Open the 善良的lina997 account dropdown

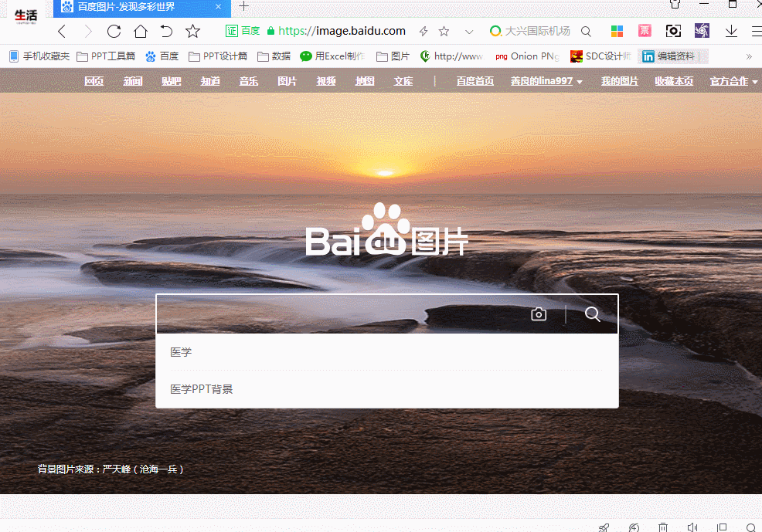[546, 81]
